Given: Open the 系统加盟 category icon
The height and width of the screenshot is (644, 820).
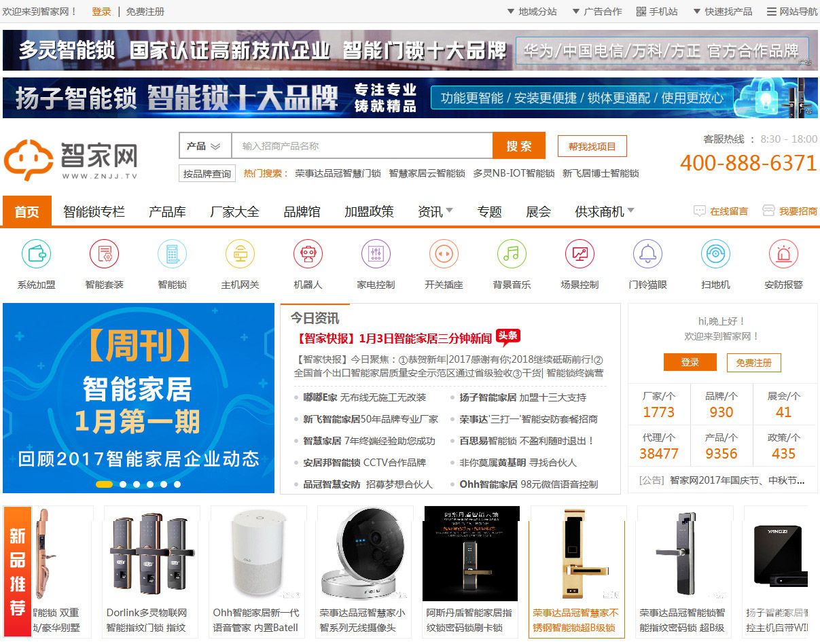Looking at the screenshot, I should 37,254.
